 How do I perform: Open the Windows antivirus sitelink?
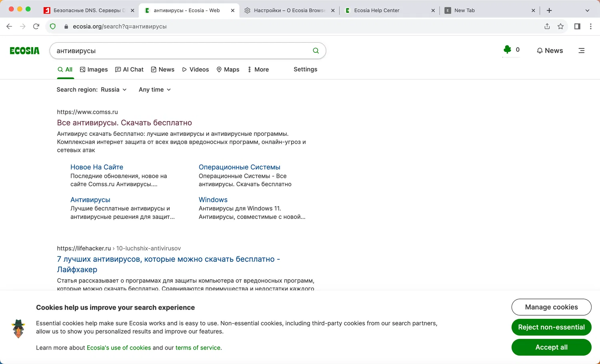tap(213, 200)
